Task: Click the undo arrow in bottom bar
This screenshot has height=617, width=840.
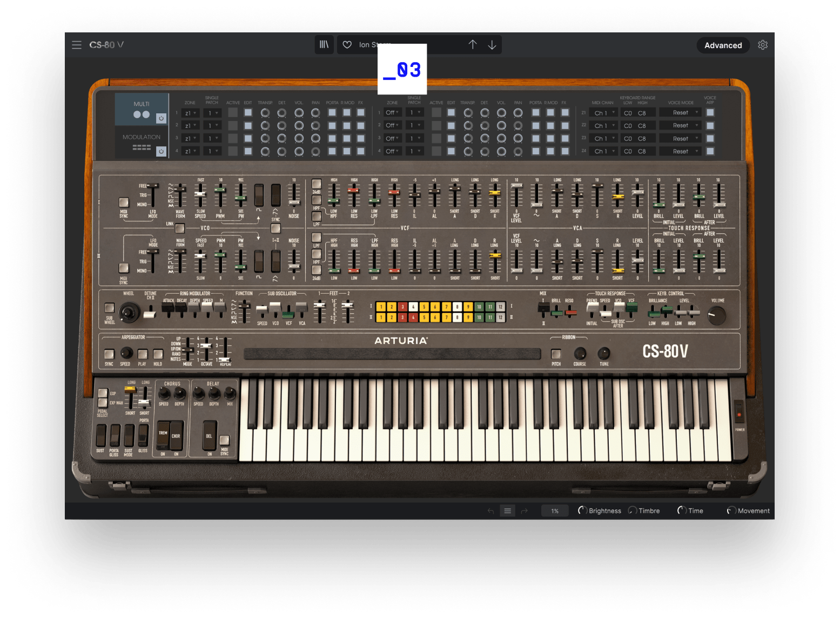Action: (x=490, y=511)
